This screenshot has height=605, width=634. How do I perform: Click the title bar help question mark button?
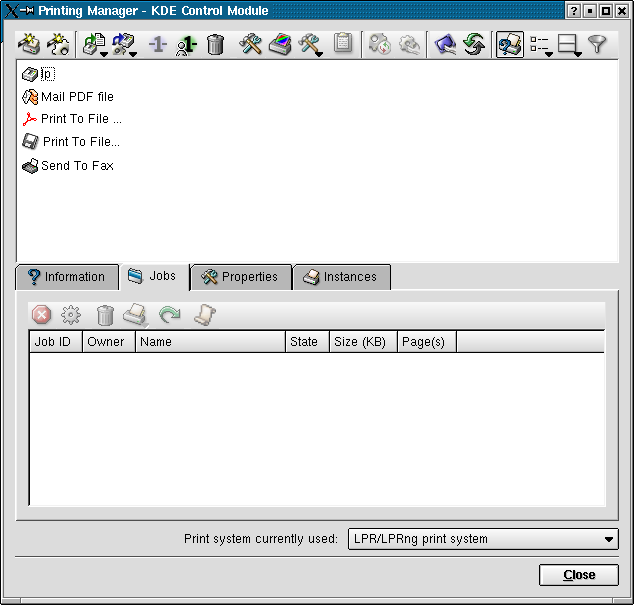(x=574, y=11)
